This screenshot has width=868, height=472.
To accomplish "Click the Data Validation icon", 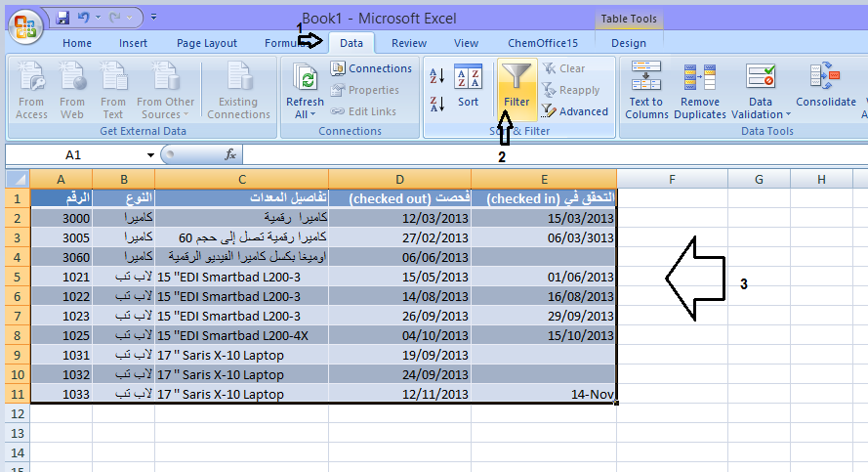I will [x=760, y=77].
